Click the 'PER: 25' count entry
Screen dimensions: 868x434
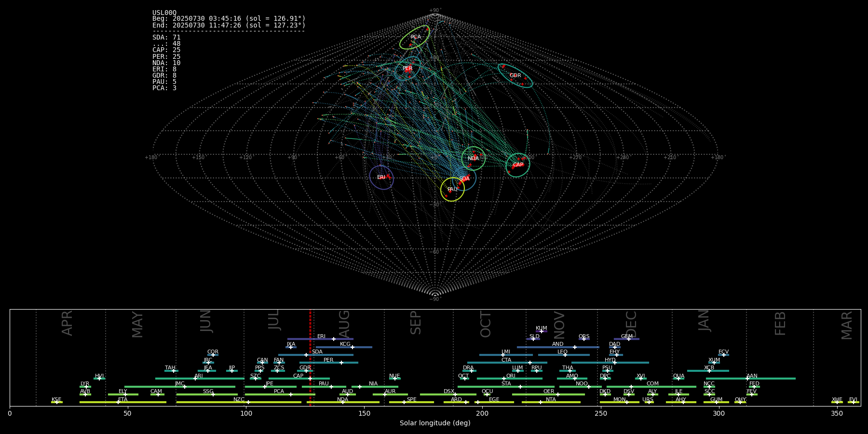click(x=166, y=57)
